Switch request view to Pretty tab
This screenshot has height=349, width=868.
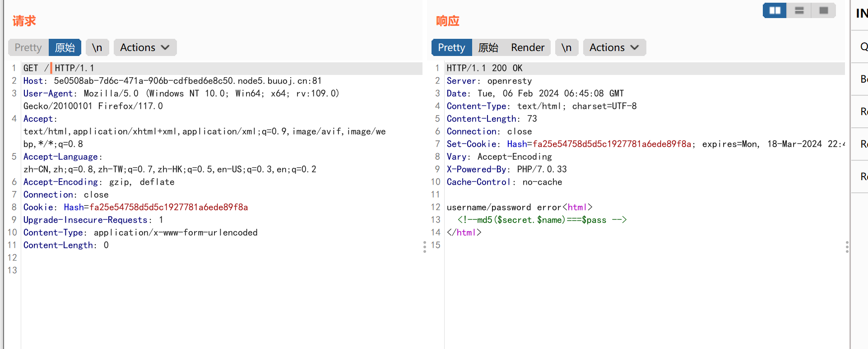click(28, 47)
